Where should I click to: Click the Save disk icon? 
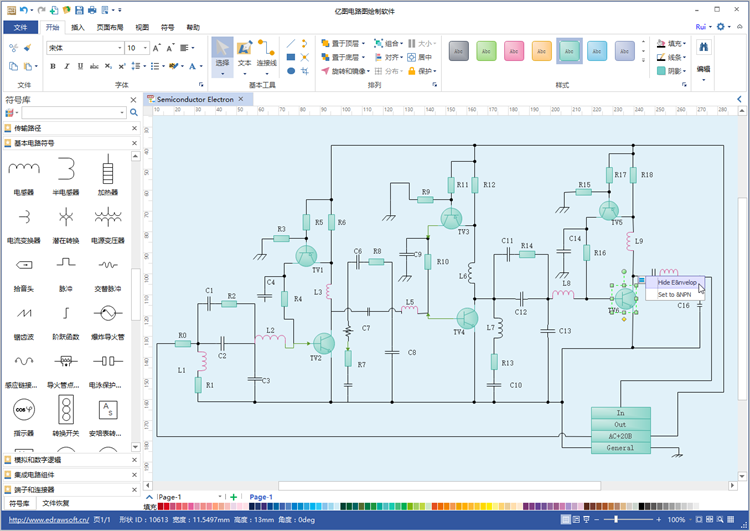coord(79,10)
